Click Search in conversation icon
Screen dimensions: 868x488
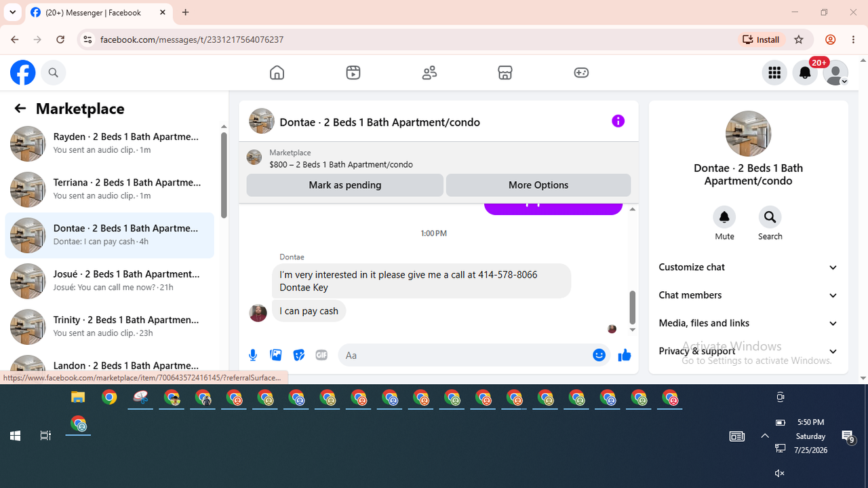[x=770, y=217]
